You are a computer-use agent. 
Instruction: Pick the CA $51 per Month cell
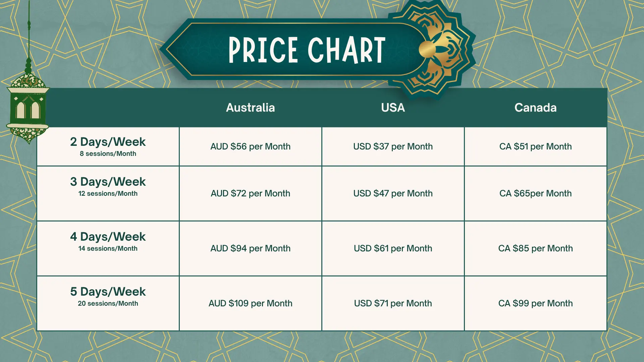(x=535, y=146)
